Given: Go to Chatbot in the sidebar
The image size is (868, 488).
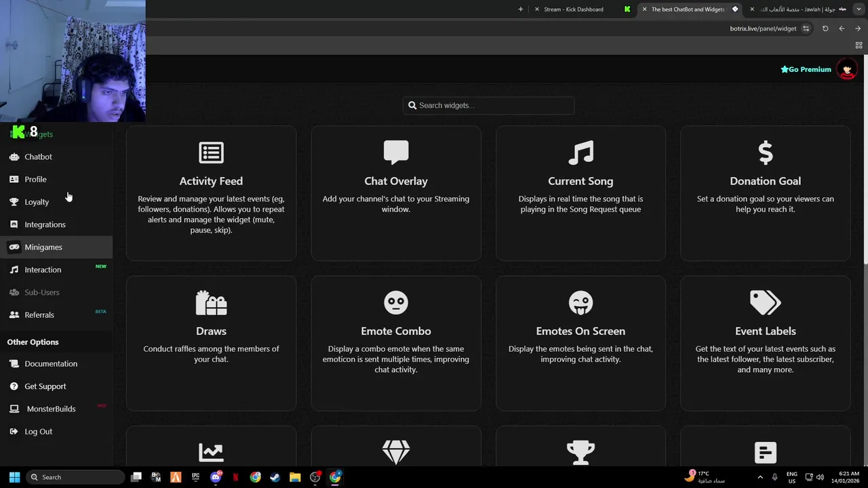Looking at the screenshot, I should point(56,157).
